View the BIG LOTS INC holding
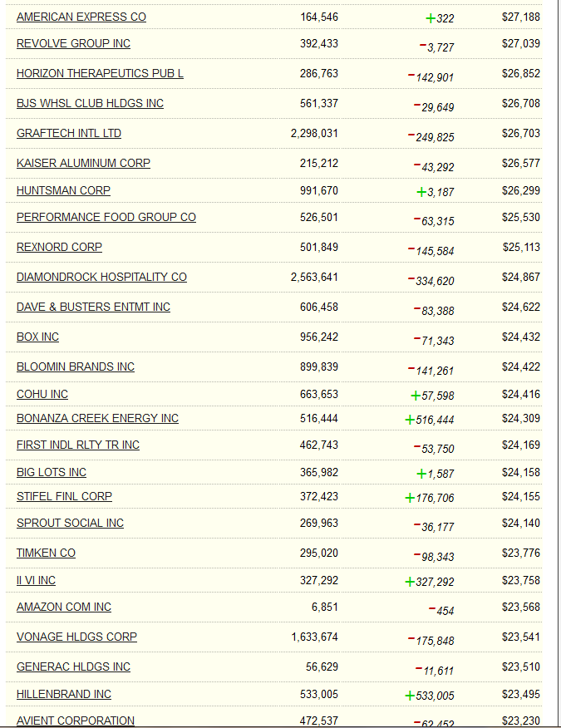Screen dimensions: 561x728 click(52, 473)
